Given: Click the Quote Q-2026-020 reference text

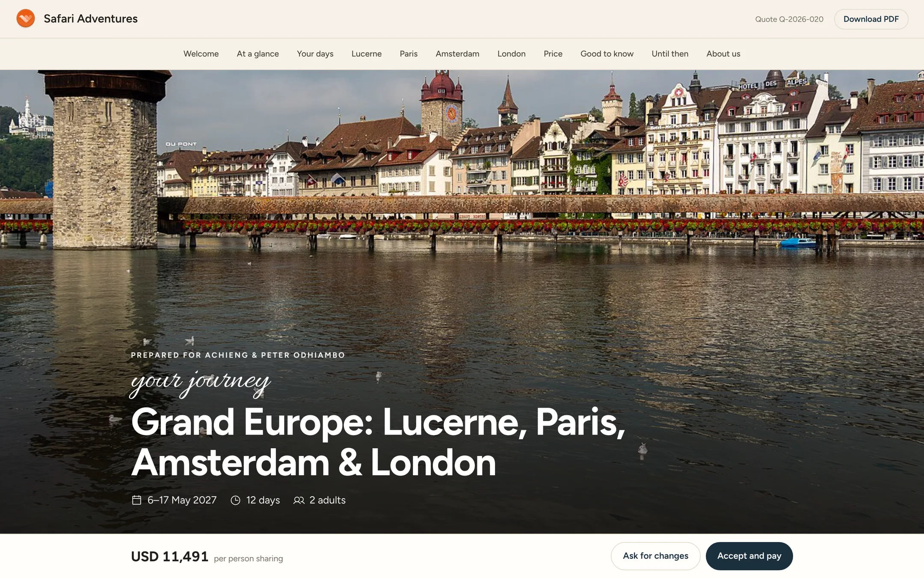Looking at the screenshot, I should tap(789, 19).
